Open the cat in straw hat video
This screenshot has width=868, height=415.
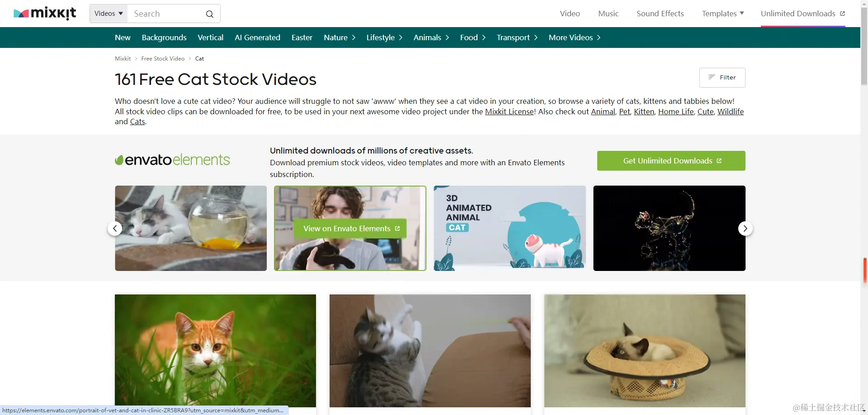point(645,351)
